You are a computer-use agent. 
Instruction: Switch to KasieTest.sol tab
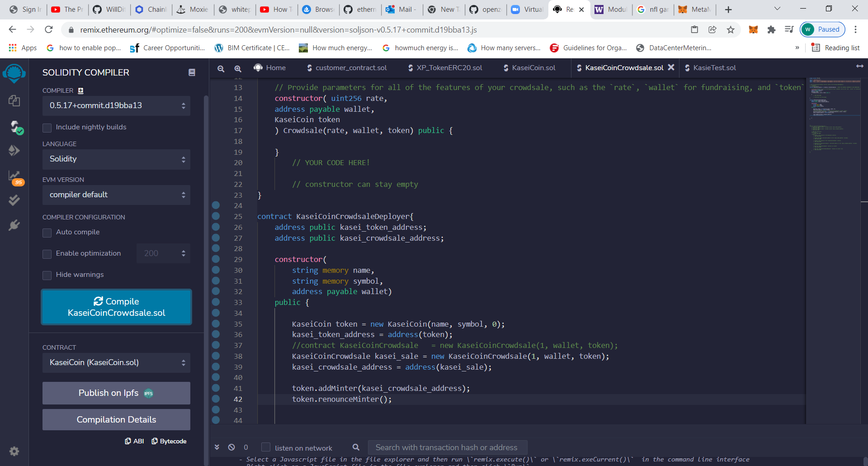[x=710, y=68]
